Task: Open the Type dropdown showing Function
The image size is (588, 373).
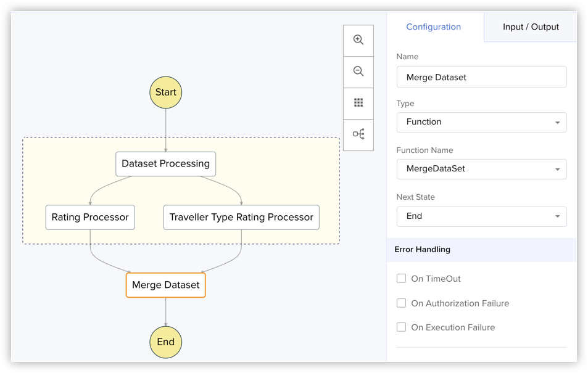Action: 481,122
